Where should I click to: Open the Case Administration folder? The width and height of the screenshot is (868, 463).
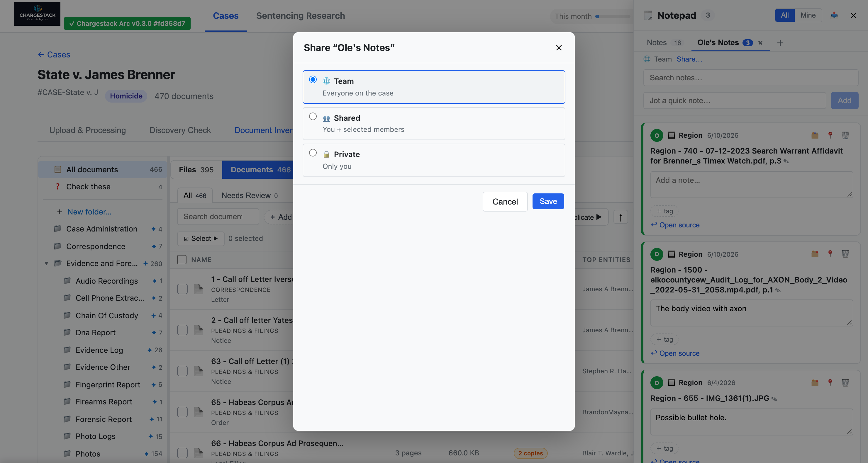(x=101, y=229)
